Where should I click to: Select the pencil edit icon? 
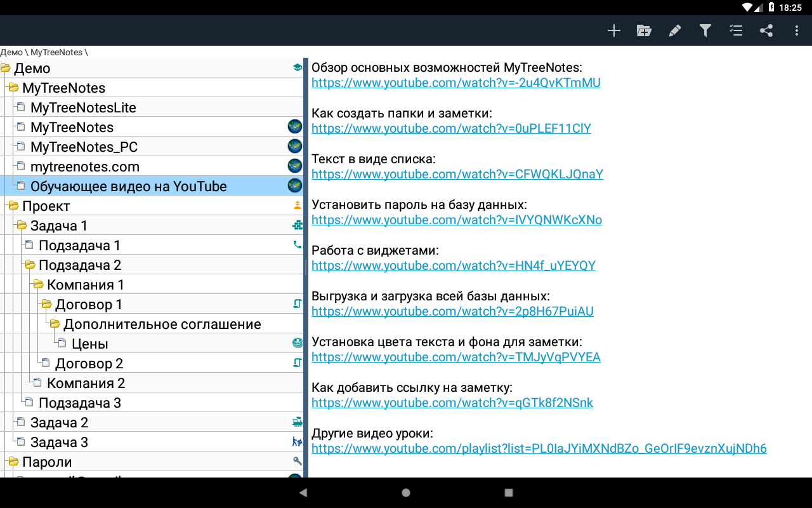point(674,30)
